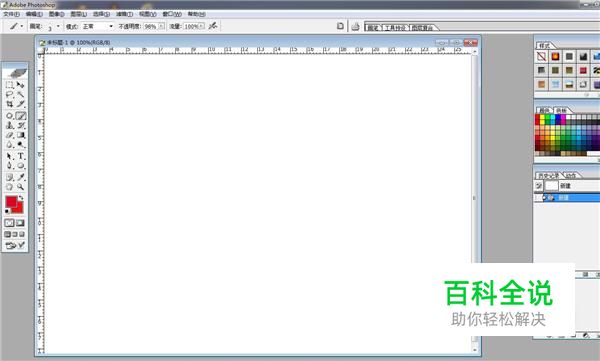Image resolution: width=600 pixels, height=361 pixels.
Task: Reset to default black and white colors
Action: (7, 211)
